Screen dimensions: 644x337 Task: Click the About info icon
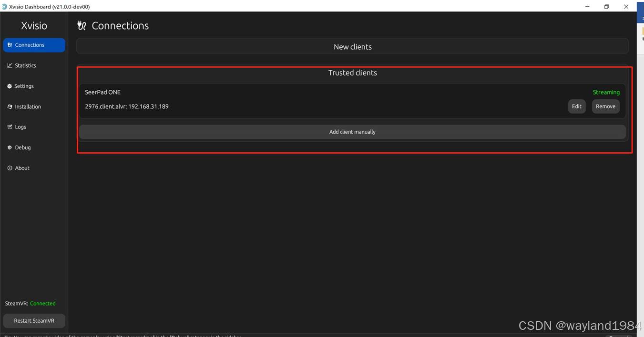tap(10, 168)
